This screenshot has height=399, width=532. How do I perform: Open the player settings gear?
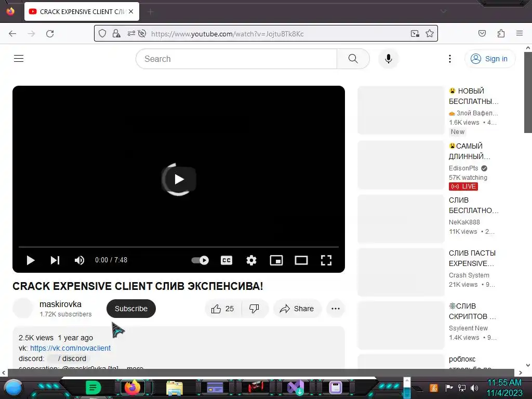(x=251, y=260)
